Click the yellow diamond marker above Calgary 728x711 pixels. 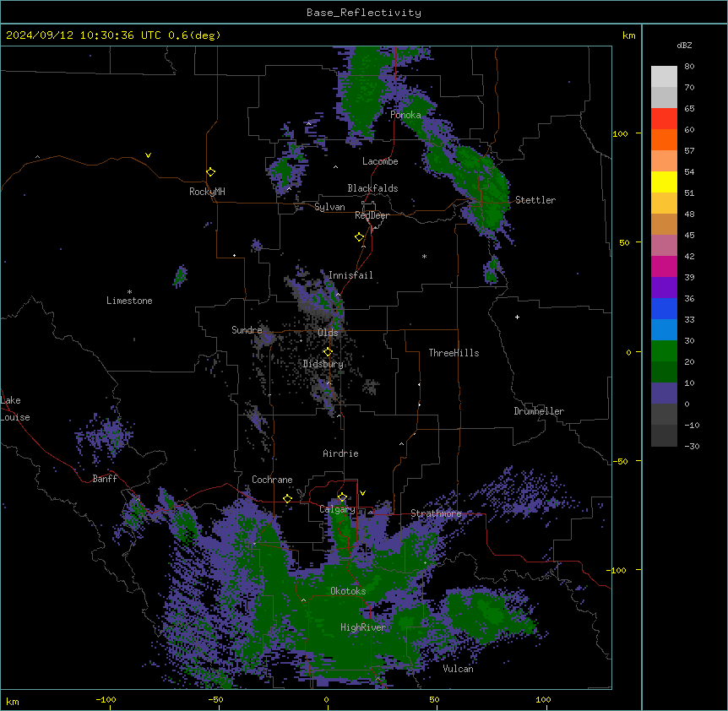[342, 497]
